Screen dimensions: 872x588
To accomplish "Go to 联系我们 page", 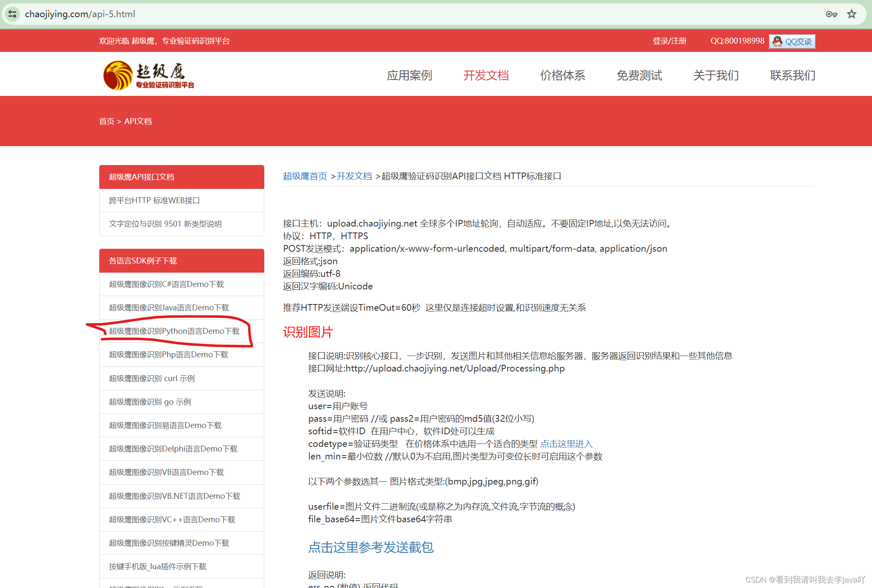I will pyautogui.click(x=792, y=75).
